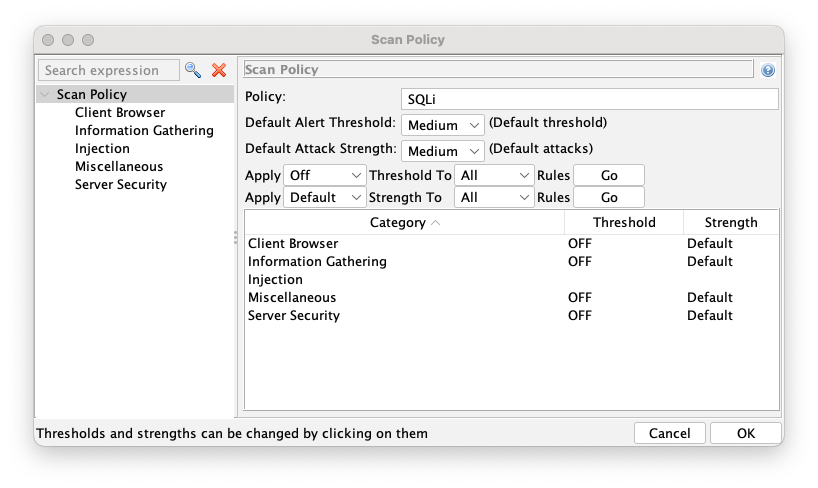Image resolution: width=818 pixels, height=488 pixels.
Task: Open the Apply Off threshold dropdown
Action: point(325,175)
